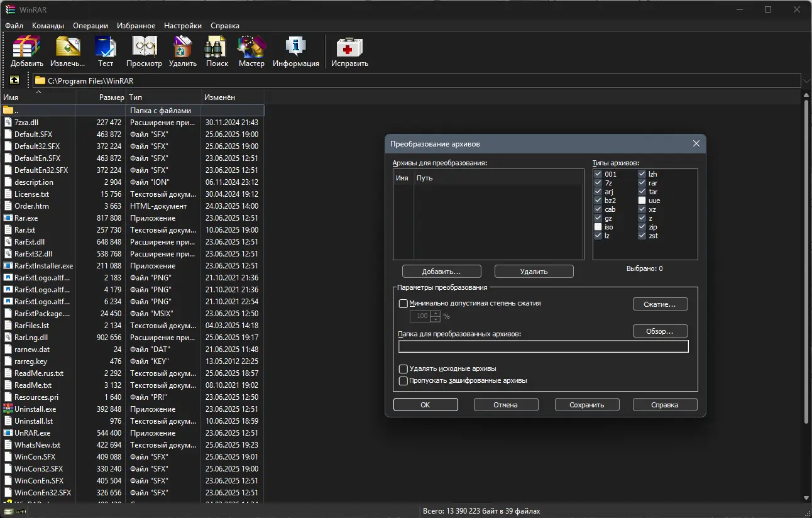The width and height of the screenshot is (812, 518).
Task: Click the file icon of RarLng.dll
Action: [x=8, y=338]
